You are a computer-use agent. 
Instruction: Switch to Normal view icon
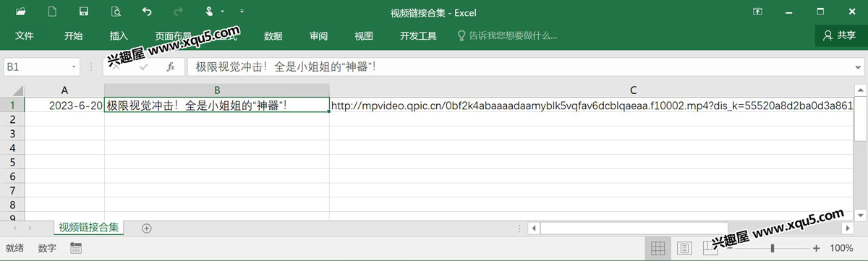(658, 248)
